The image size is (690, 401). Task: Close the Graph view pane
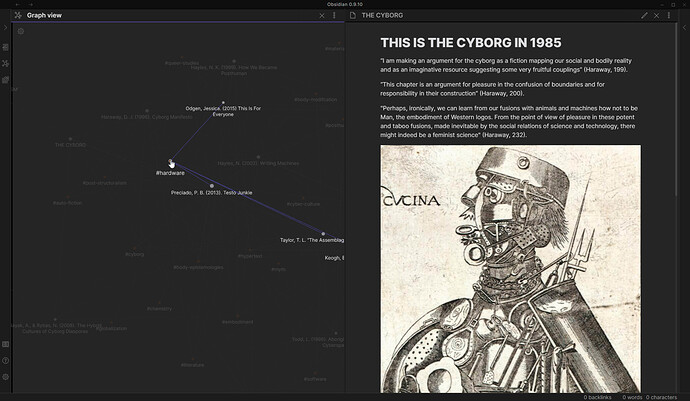(321, 16)
